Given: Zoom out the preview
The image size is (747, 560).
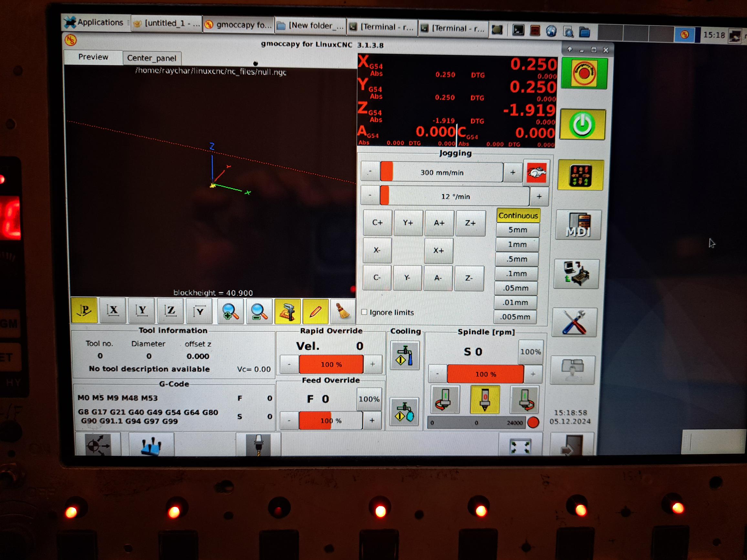Looking at the screenshot, I should point(259,312).
